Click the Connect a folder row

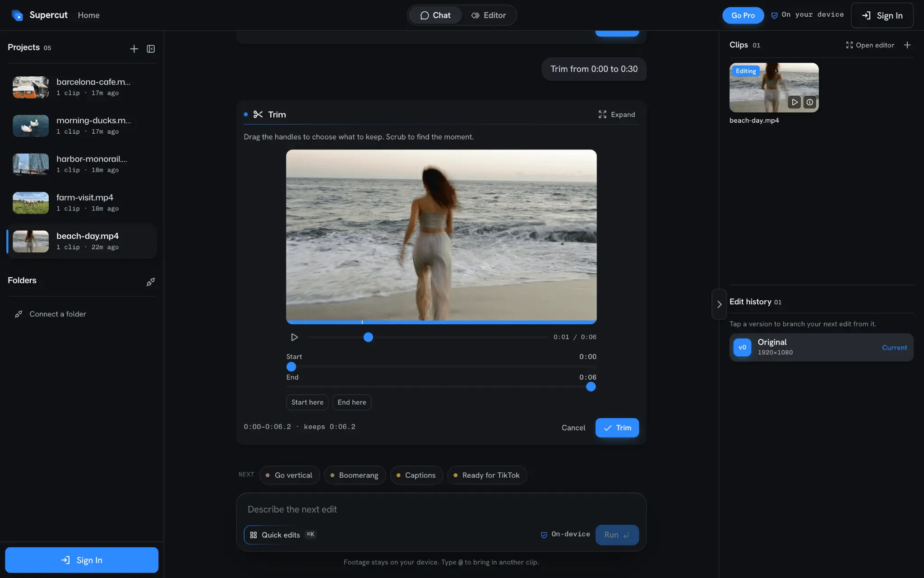click(82, 314)
